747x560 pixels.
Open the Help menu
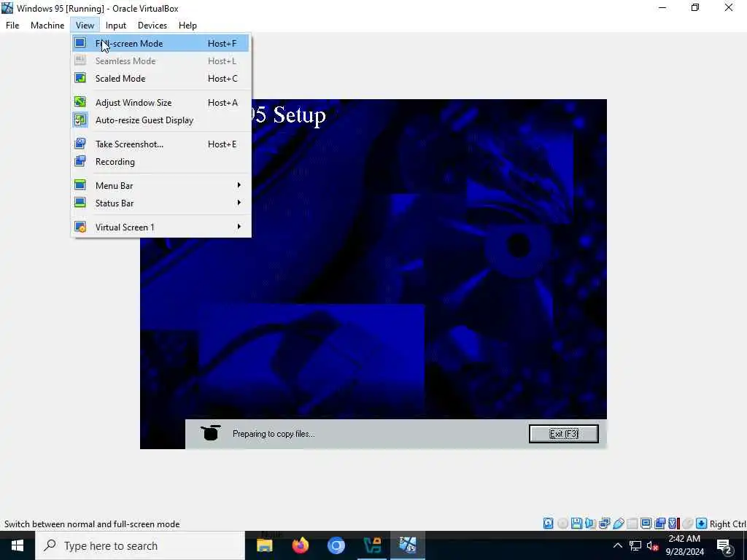[x=187, y=26]
